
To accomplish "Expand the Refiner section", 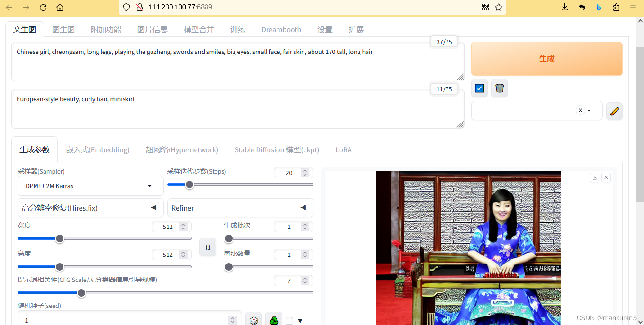I will pyautogui.click(x=240, y=208).
